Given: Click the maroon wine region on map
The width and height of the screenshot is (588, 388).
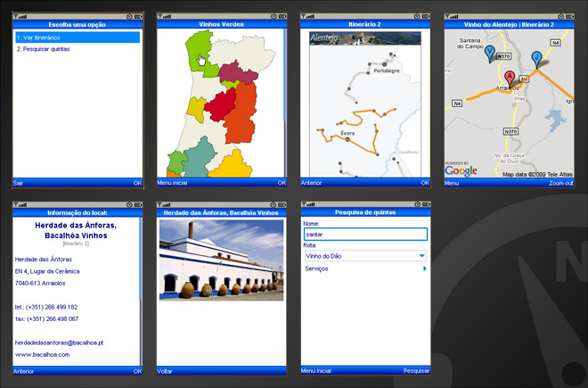Looking at the screenshot, I should (x=237, y=72).
